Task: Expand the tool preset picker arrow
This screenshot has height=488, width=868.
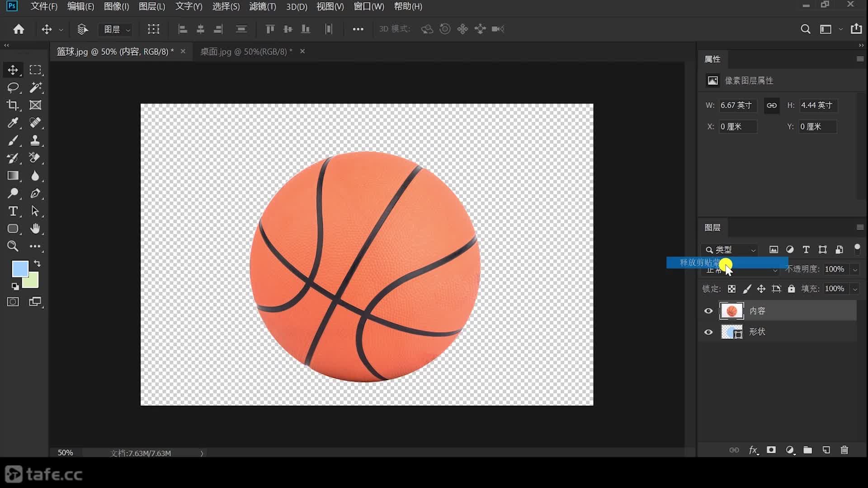Action: (61, 30)
